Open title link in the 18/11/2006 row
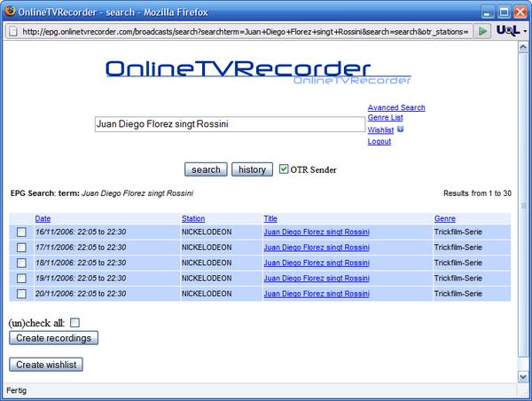The width and height of the screenshot is (532, 401). (317, 263)
